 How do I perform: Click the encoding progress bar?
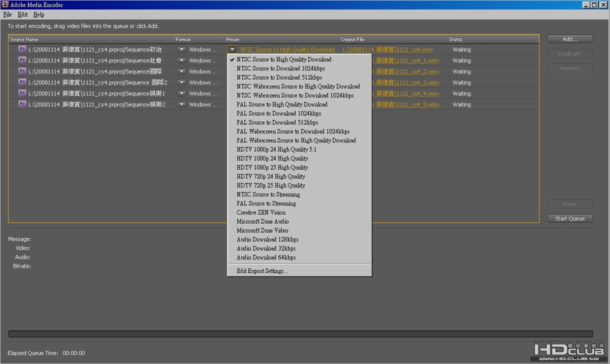[x=300, y=334]
